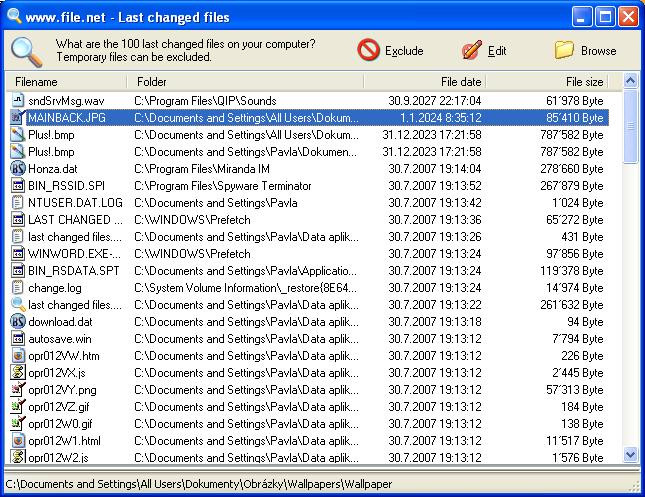Click the Edit button label
This screenshot has height=497, width=645.
(x=497, y=51)
